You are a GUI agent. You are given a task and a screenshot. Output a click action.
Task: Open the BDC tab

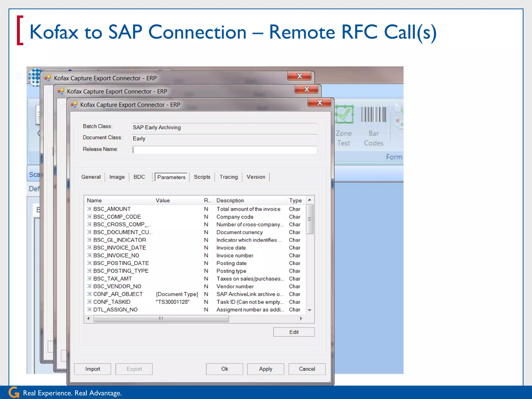click(139, 177)
